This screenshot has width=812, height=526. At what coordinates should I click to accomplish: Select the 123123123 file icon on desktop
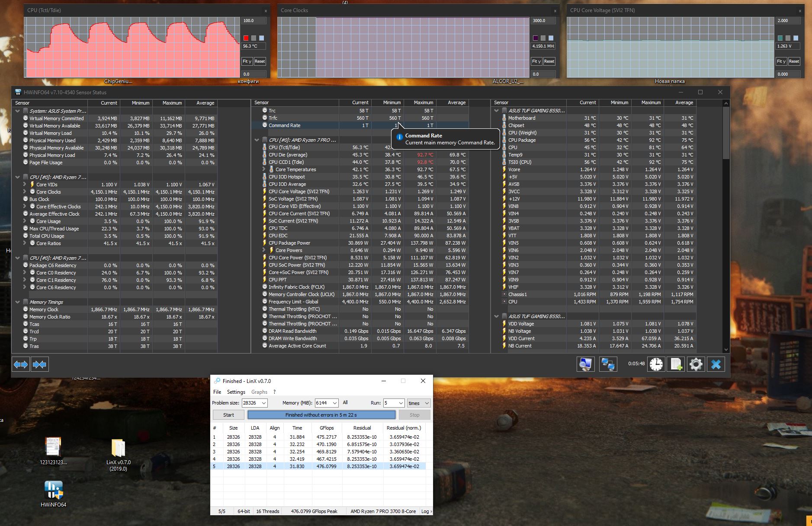point(53,450)
